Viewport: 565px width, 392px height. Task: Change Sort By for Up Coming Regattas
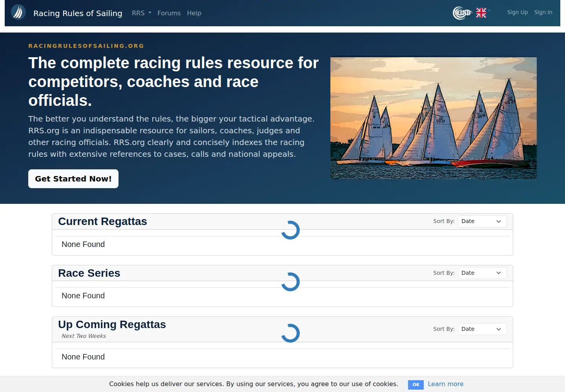pyautogui.click(x=482, y=329)
